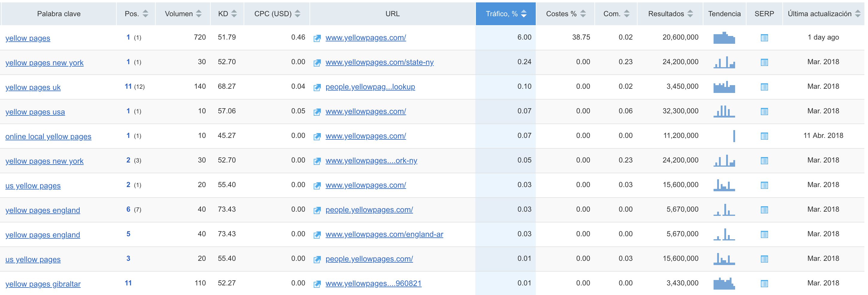This screenshot has width=868, height=295.
Task: Open keyword link yellow pages gibraltar
Action: pyautogui.click(x=43, y=284)
